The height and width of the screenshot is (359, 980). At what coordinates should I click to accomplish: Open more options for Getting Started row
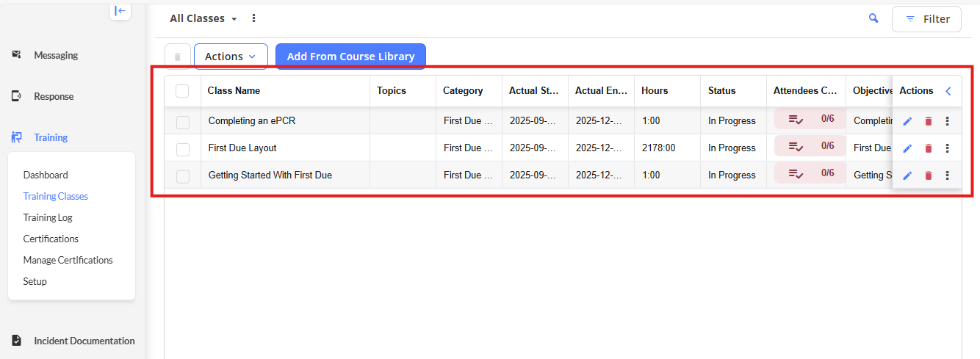tap(947, 175)
